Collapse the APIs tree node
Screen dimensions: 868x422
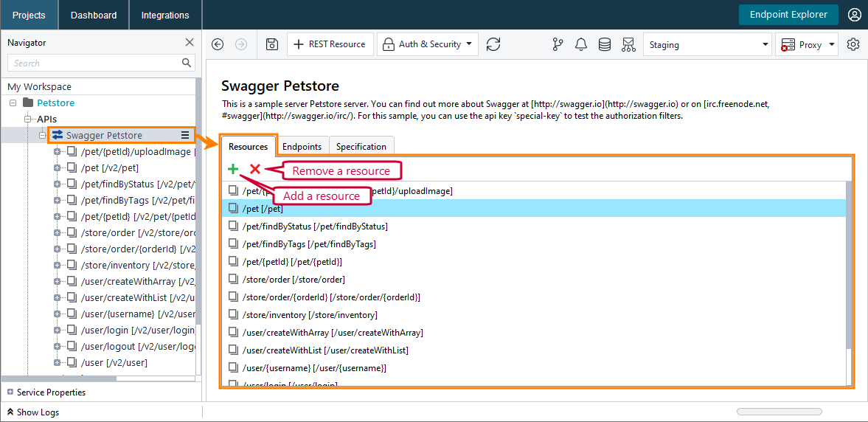(28, 119)
